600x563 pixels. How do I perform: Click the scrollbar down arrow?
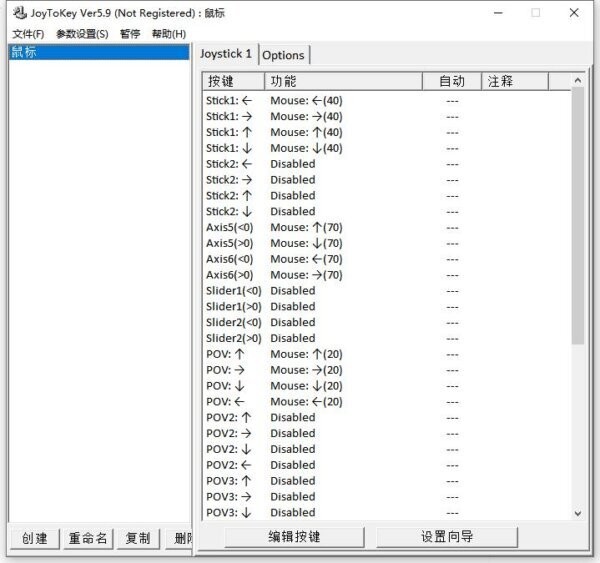pos(578,513)
